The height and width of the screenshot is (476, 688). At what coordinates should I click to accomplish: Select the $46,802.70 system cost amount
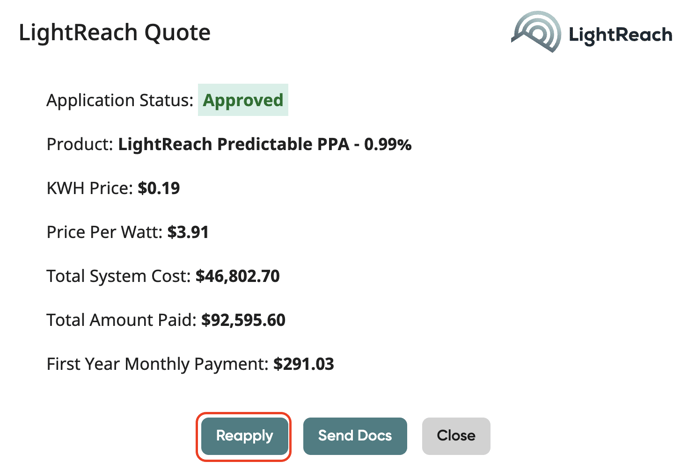click(237, 276)
